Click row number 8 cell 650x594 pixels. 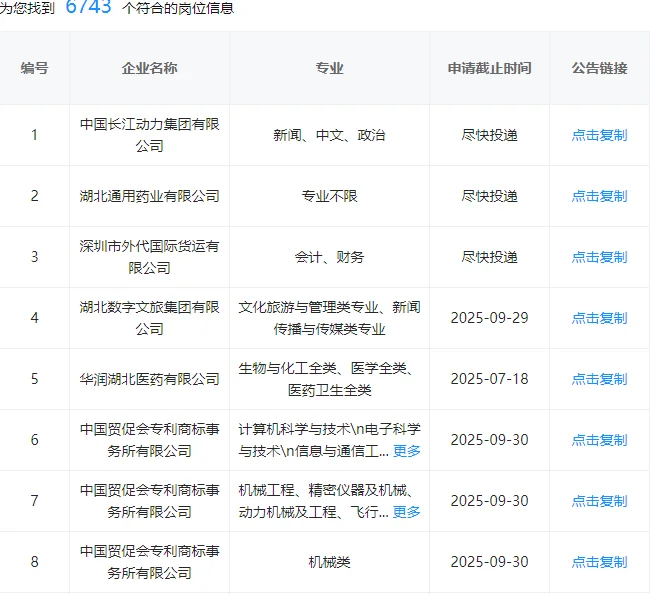pos(34,562)
